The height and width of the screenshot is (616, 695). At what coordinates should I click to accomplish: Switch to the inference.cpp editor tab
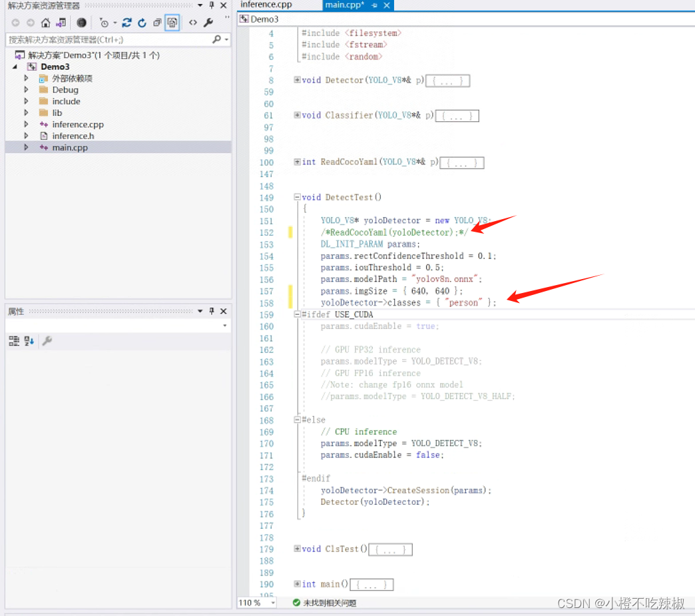266,5
